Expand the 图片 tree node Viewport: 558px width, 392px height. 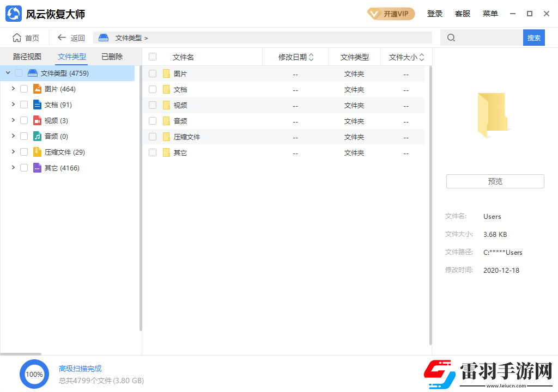click(13, 88)
